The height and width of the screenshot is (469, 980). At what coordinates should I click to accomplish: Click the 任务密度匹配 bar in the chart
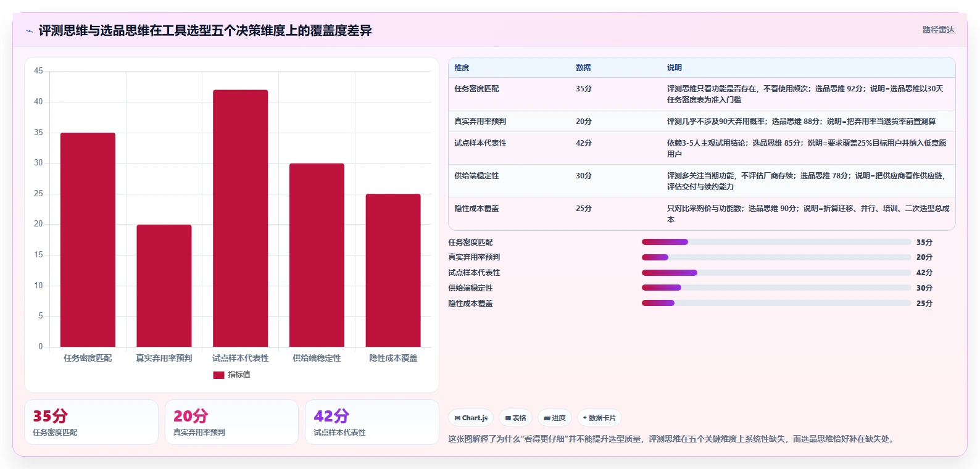88,239
